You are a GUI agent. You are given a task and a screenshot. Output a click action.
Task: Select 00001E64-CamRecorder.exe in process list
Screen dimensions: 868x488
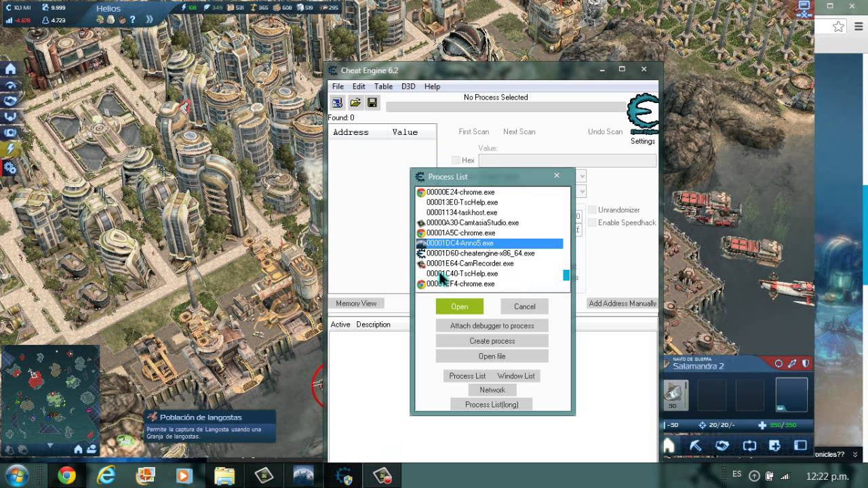pyautogui.click(x=490, y=264)
